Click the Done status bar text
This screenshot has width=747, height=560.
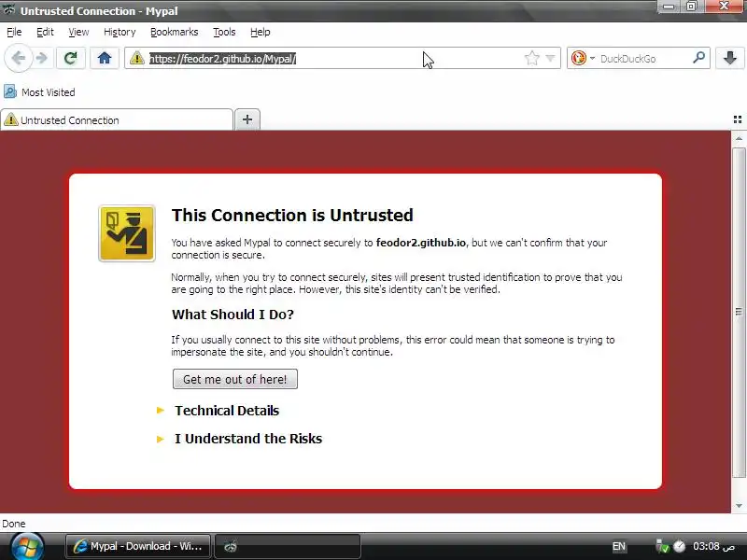(14, 524)
